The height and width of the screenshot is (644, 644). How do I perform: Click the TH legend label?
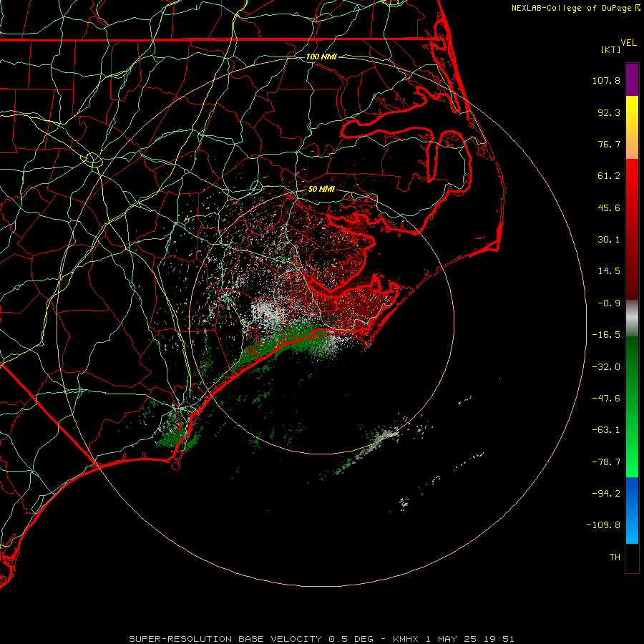click(615, 557)
